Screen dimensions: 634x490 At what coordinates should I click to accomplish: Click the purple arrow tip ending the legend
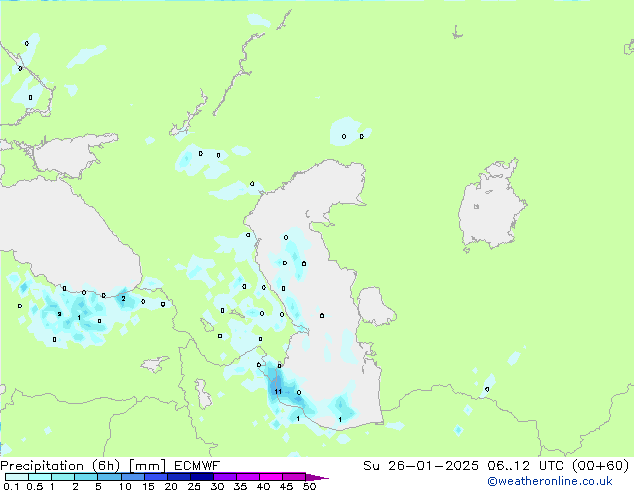tap(323, 477)
